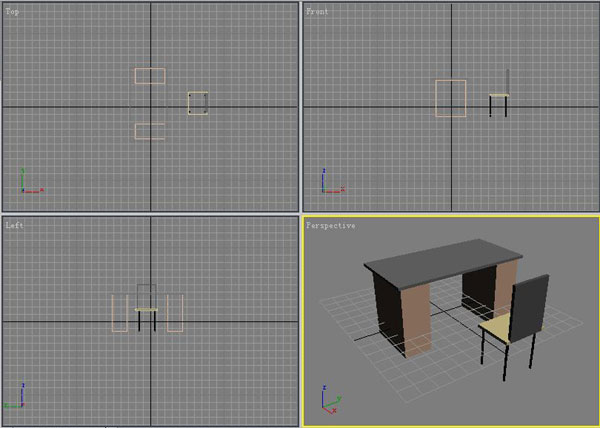Select the upper desk leg rectangle in Top view
Screen dimensions: 600x428
[x=150, y=76]
